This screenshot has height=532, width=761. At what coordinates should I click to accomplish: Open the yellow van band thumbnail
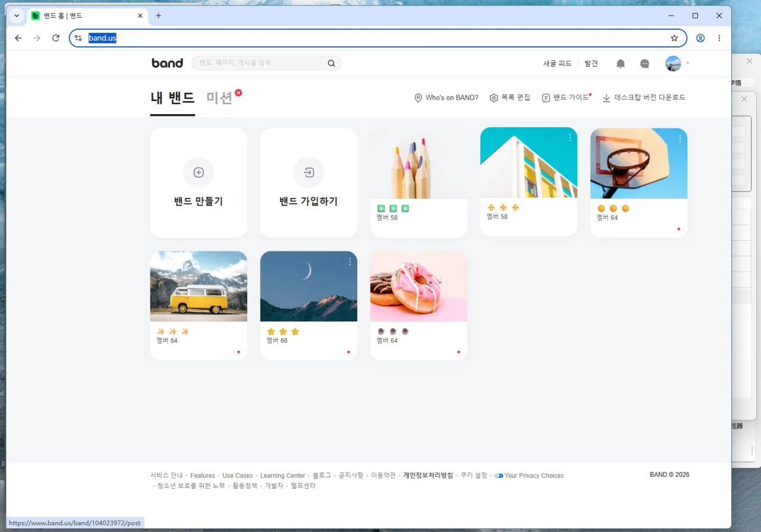click(x=199, y=287)
